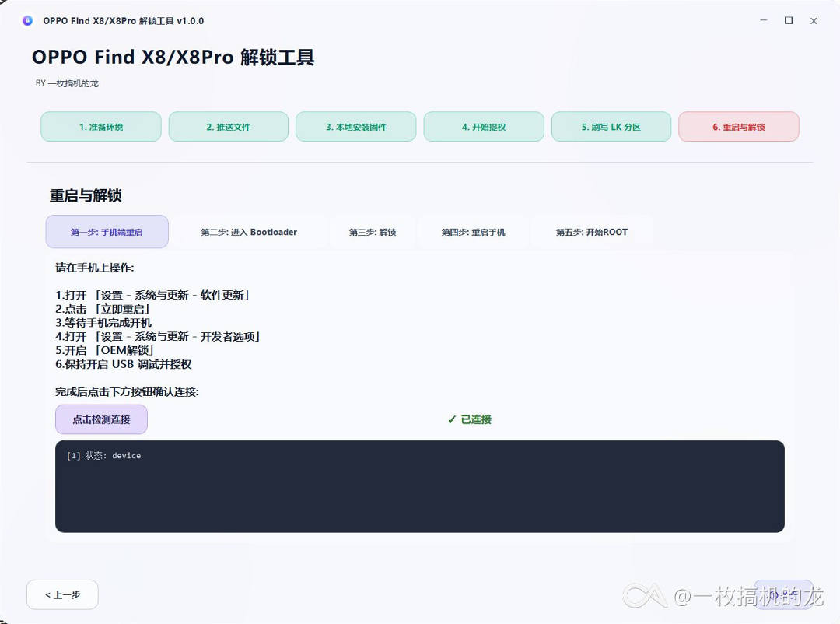Viewport: 840px width, 624px height.
Task: Select the 第五步: 开始ROOT tab
Action: (592, 232)
